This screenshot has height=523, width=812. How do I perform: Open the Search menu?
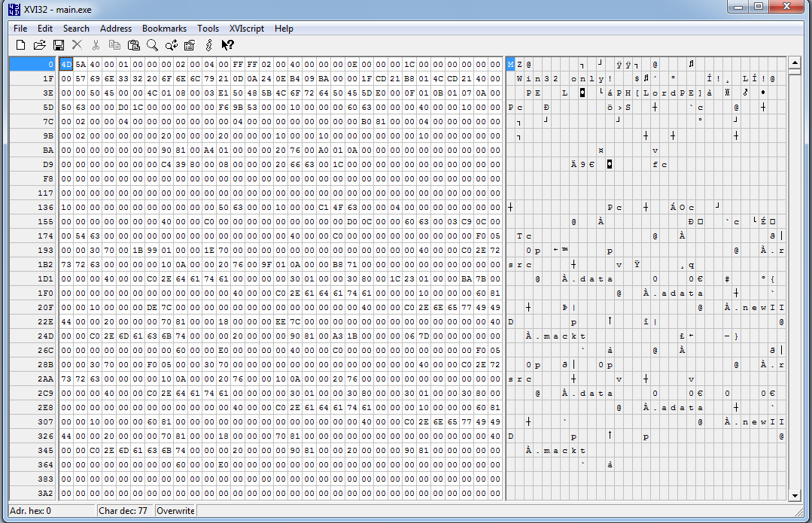[76, 29]
